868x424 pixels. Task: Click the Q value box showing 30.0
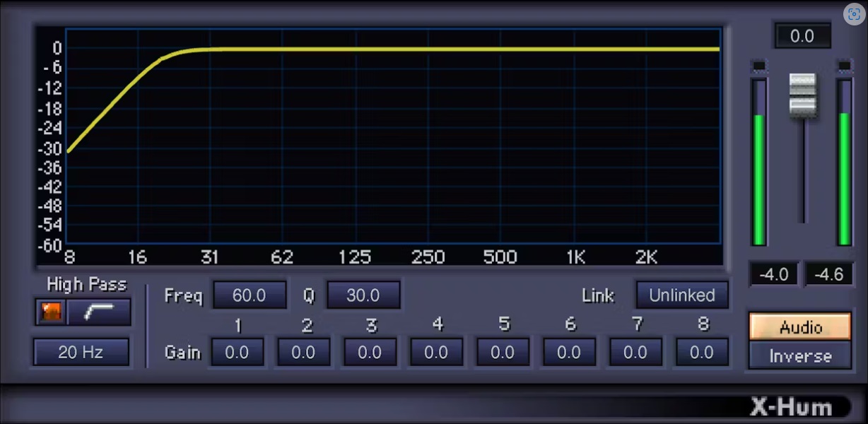pyautogui.click(x=363, y=295)
